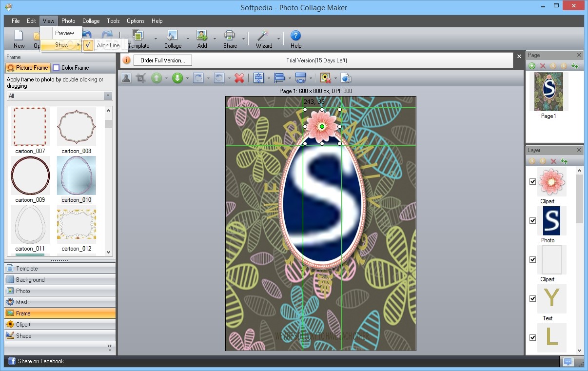This screenshot has width=588, height=371.
Task: Click the green down arrow icon
Action: coord(177,78)
